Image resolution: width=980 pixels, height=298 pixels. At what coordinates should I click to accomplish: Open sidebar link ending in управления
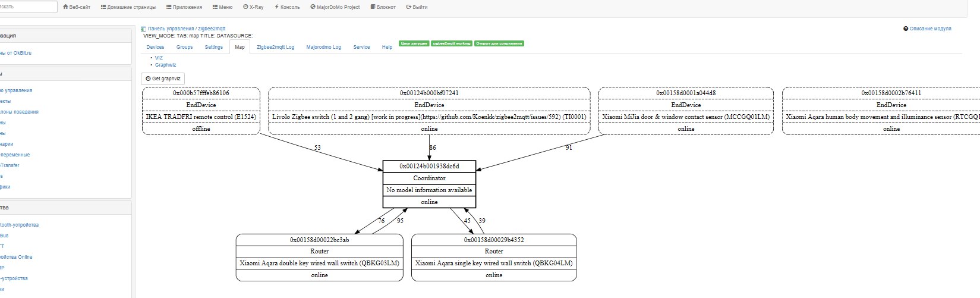[17, 90]
